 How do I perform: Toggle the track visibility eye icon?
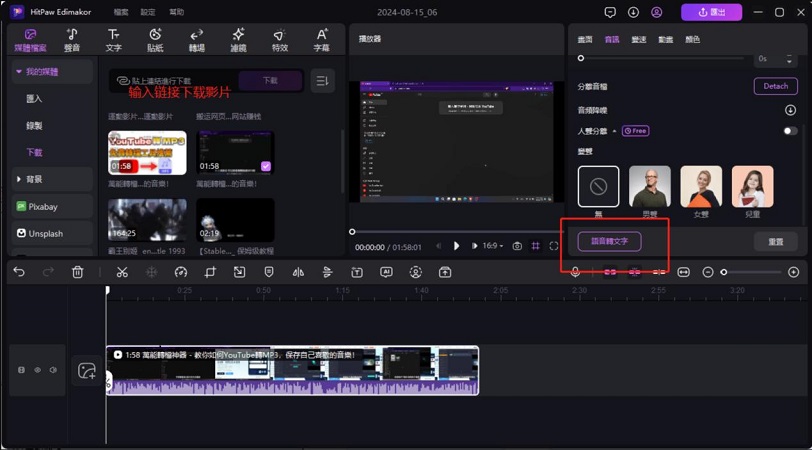coord(38,370)
